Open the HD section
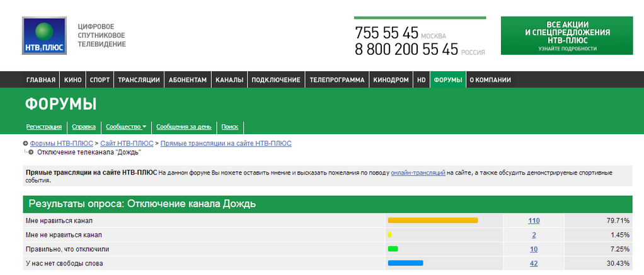The image size is (644, 275). pyautogui.click(x=422, y=80)
